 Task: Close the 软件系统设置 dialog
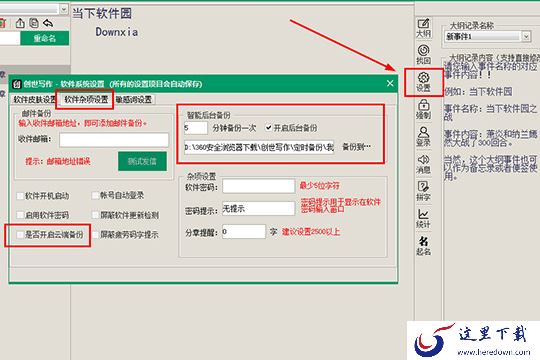pyautogui.click(x=390, y=83)
